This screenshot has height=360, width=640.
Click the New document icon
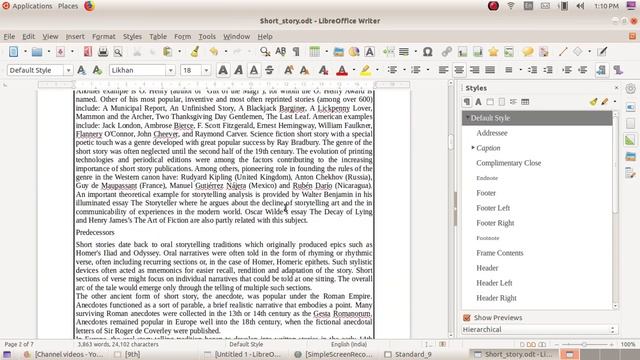[x=13, y=52]
